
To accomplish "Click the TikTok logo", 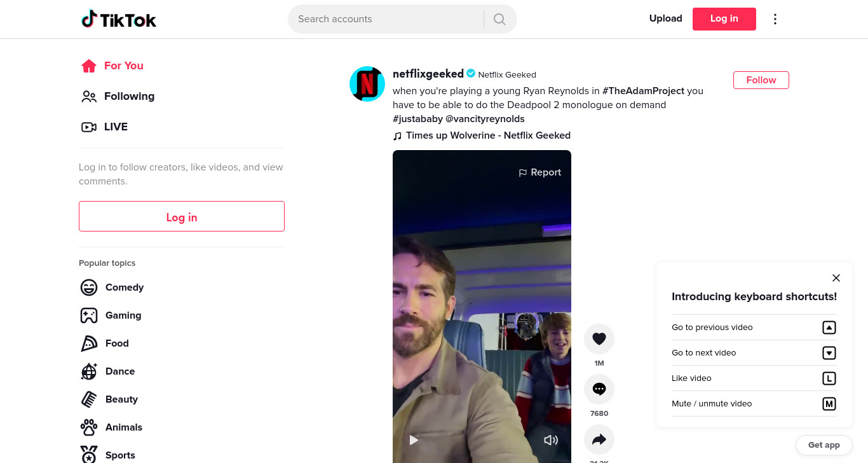I will click(x=119, y=19).
